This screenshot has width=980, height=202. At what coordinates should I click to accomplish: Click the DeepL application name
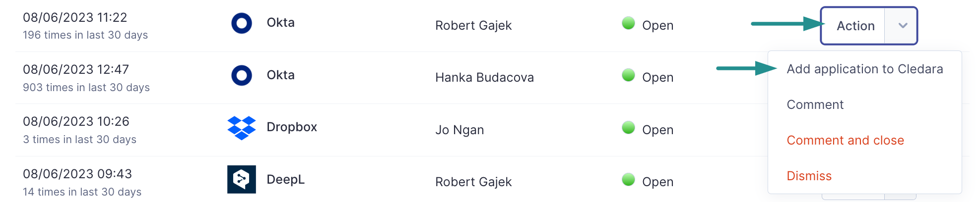pos(286,180)
